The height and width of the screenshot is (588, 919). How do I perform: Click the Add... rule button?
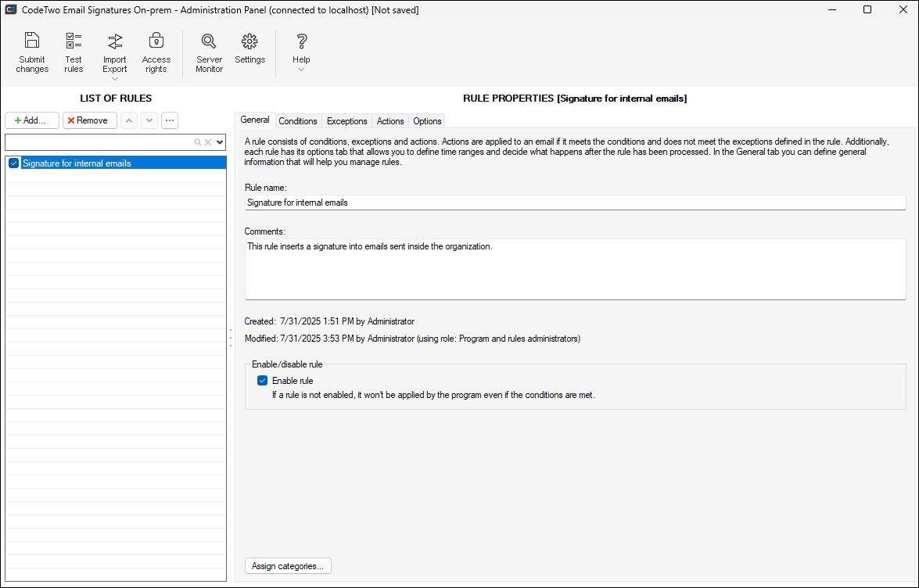pyautogui.click(x=31, y=120)
